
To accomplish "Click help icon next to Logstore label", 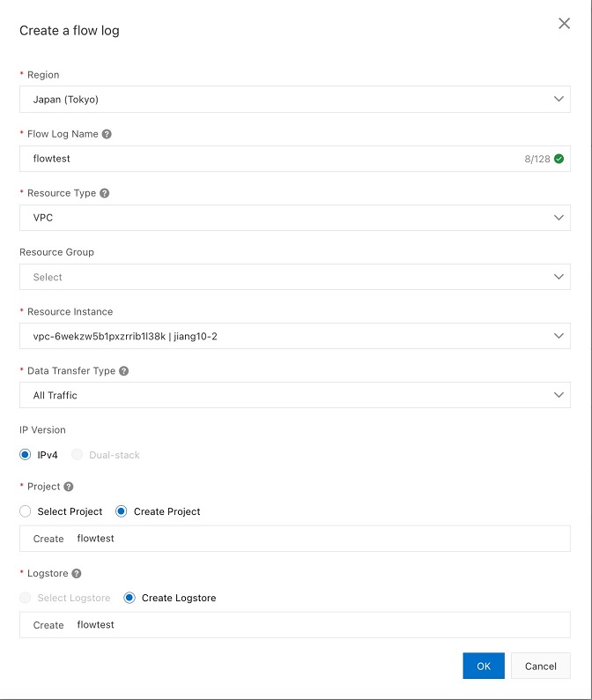I will pos(77,573).
